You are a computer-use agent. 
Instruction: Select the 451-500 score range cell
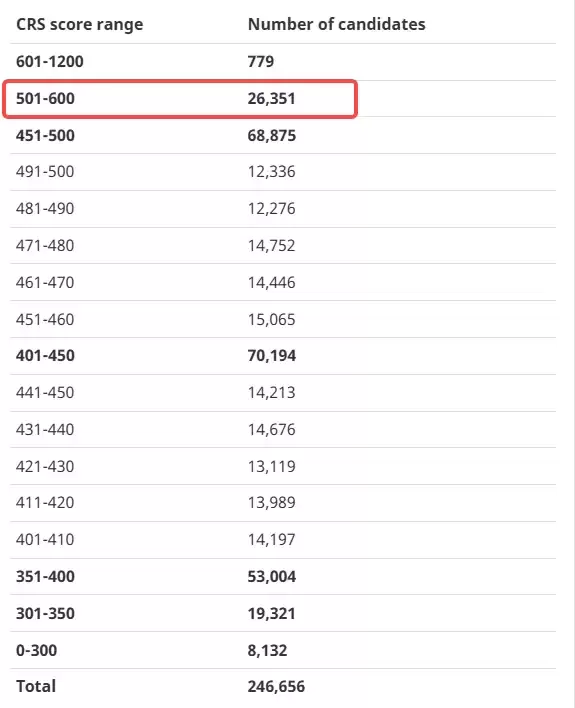[45, 135]
